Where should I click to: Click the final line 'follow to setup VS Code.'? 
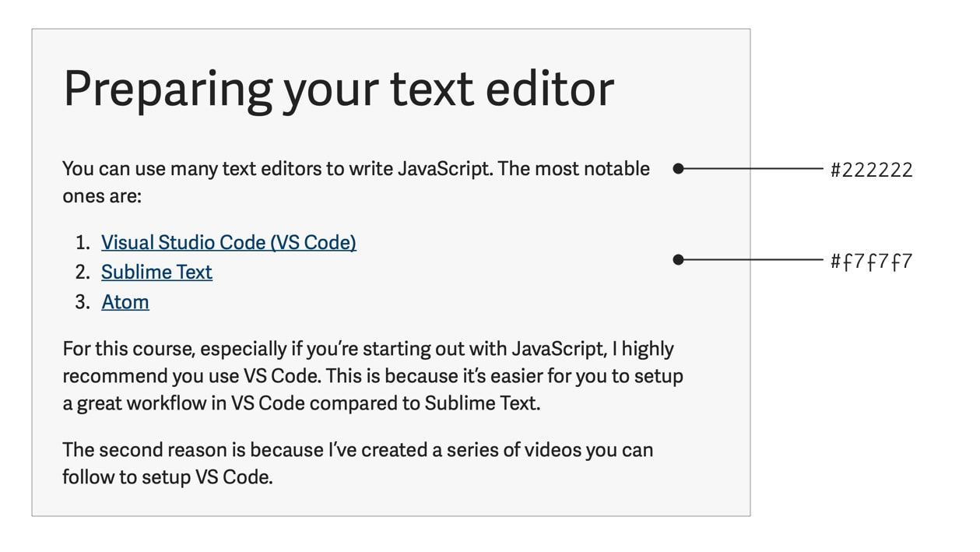[x=167, y=476]
